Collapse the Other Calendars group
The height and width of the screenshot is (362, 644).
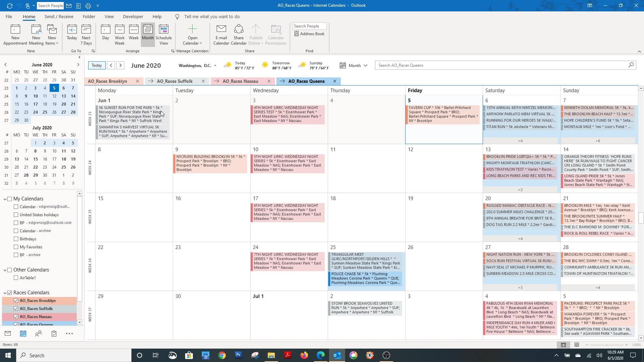click(5, 270)
